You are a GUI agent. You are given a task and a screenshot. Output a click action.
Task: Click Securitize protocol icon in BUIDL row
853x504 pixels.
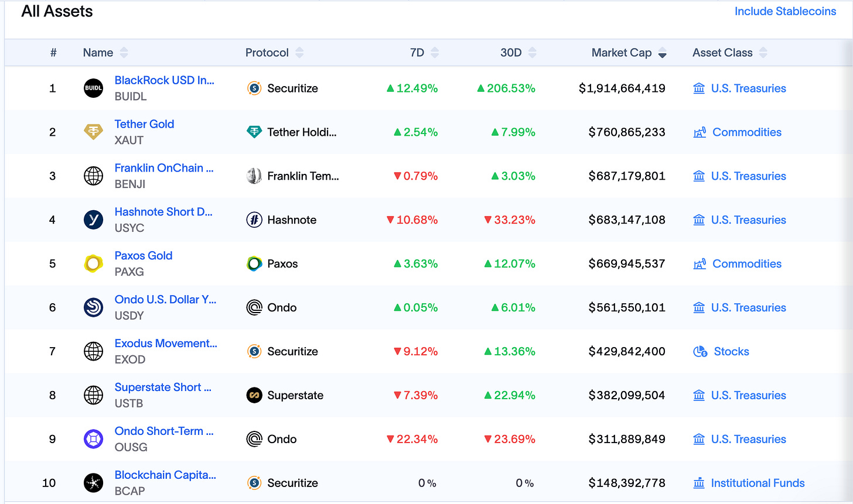point(254,88)
